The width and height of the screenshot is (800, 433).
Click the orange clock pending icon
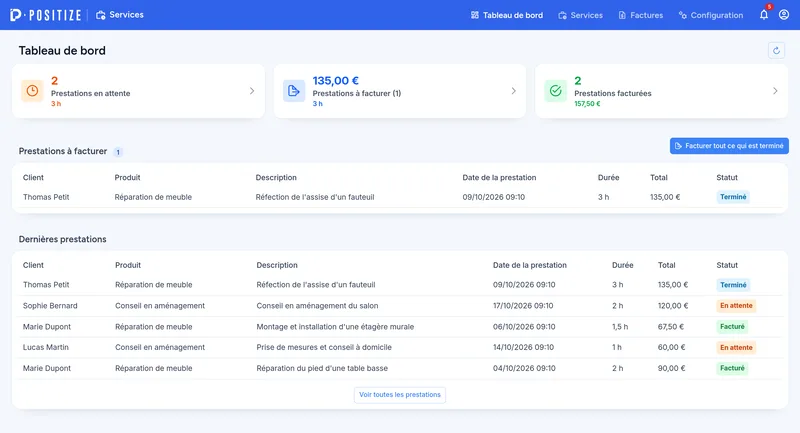(32, 91)
